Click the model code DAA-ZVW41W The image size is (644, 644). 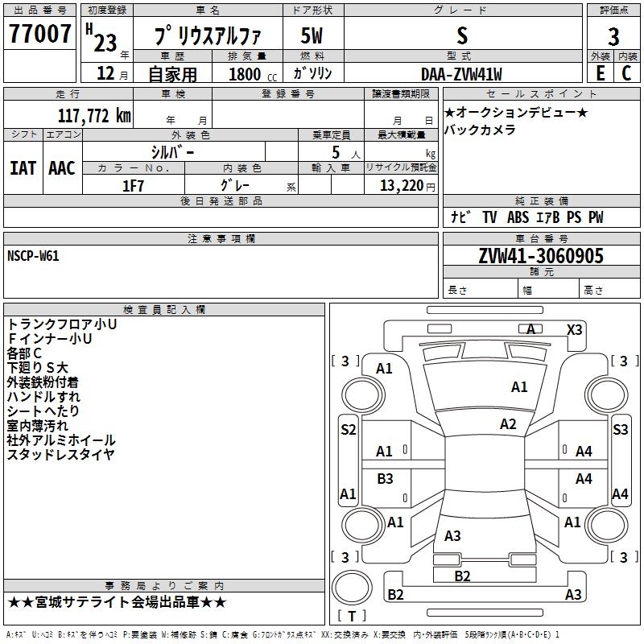(461, 74)
